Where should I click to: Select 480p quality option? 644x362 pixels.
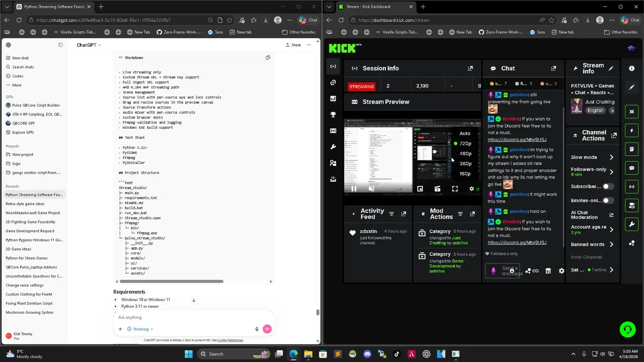tap(465, 153)
